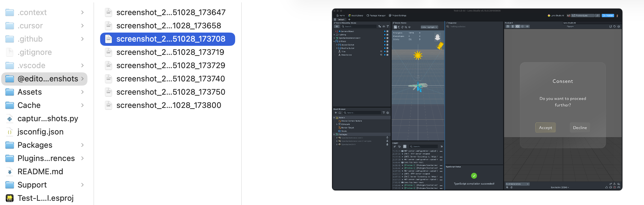Click the Cache folder icon

coord(10,105)
